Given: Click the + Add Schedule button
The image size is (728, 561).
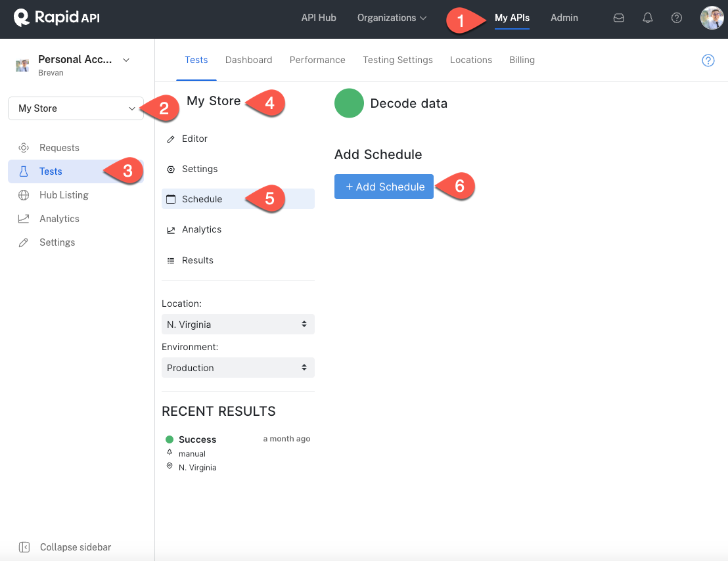Looking at the screenshot, I should [384, 187].
